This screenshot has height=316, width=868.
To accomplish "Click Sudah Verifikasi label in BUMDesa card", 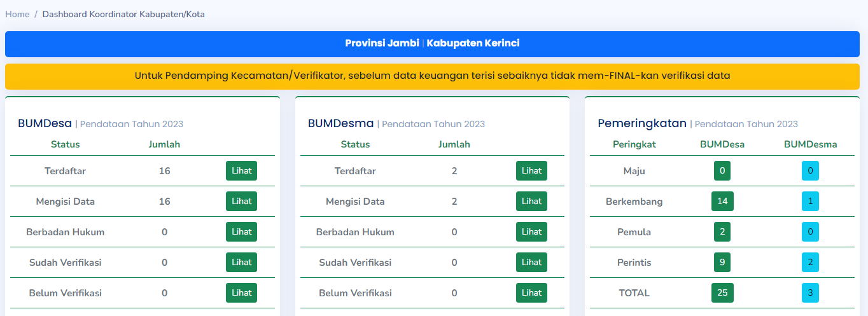I will [x=66, y=263].
